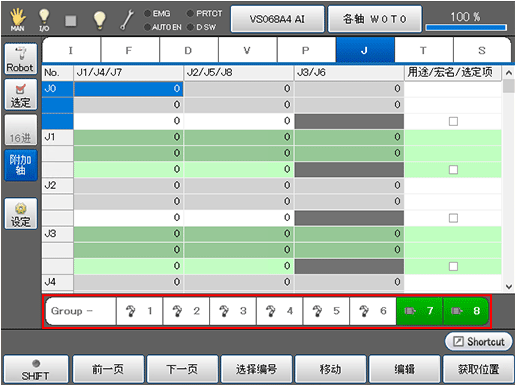Click the Group - button
Image resolution: width=515 pixels, height=385 pixels.
click(80, 311)
